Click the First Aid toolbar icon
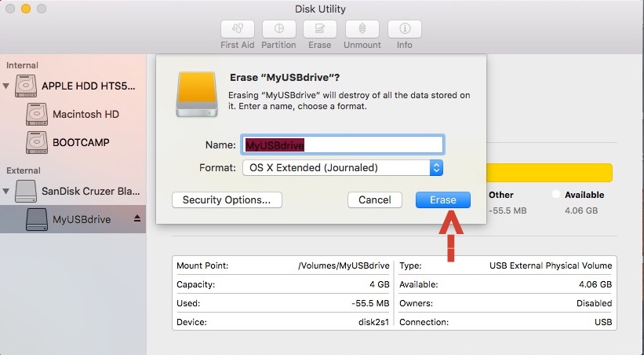 click(x=237, y=29)
